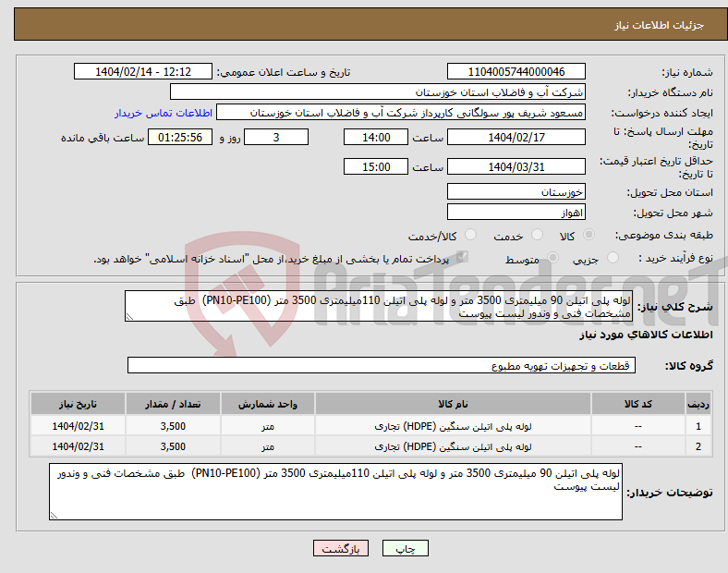Select the جزیی purchase type radio
728x573 pixels.
(613, 257)
